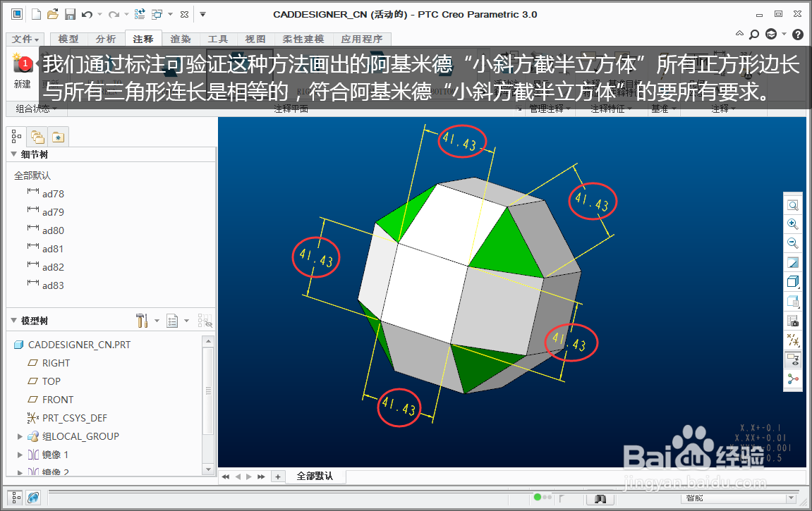Click the Windows switch icon
This screenshot has width=812, height=511.
pos(157,15)
